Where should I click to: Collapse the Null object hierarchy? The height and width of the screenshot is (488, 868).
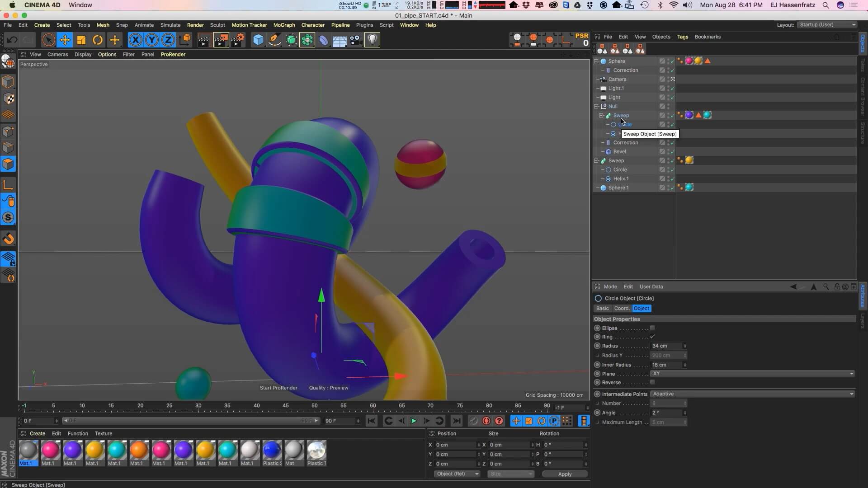(x=596, y=106)
